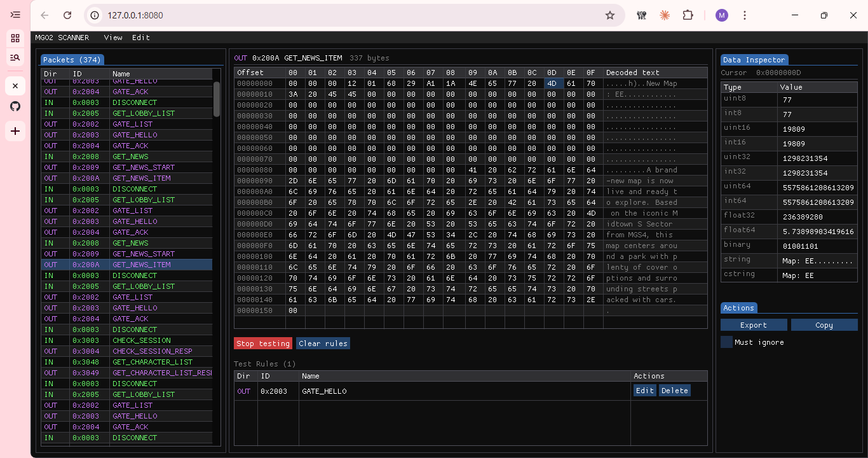Open the GitHub icon in sidebar
The height and width of the screenshot is (458, 868).
(x=15, y=106)
